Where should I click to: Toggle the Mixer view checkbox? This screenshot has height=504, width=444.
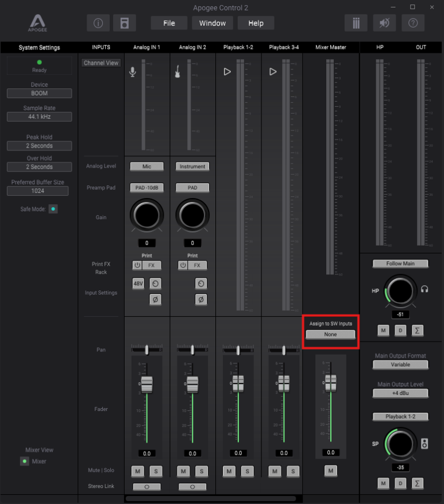pyautogui.click(x=25, y=462)
